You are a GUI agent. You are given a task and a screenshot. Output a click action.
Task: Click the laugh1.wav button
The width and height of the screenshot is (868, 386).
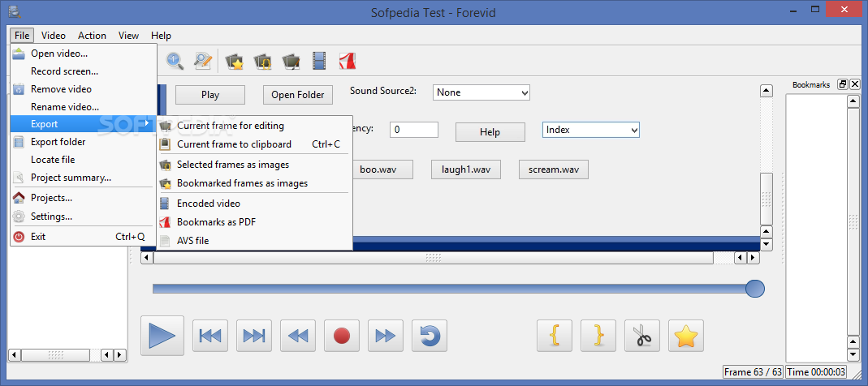[465, 169]
